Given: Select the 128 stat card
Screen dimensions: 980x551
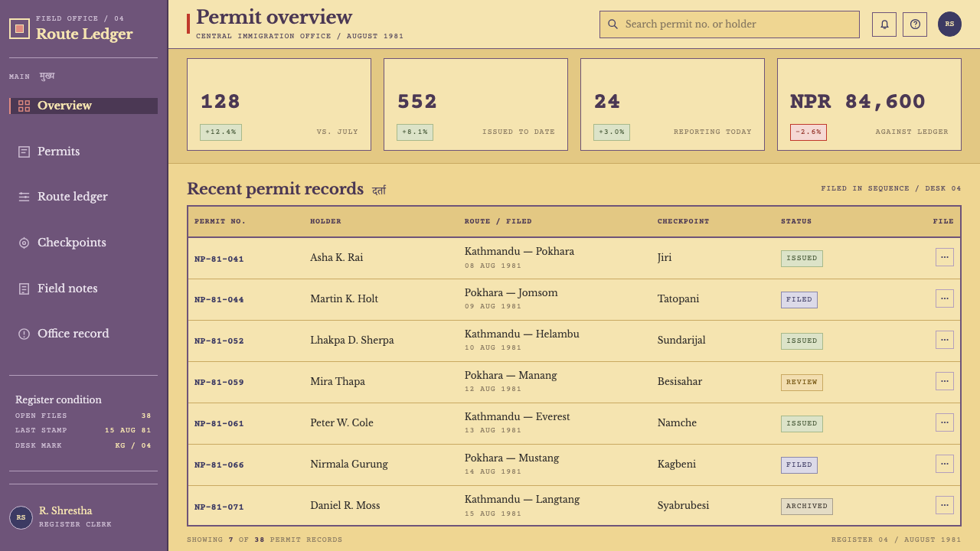Looking at the screenshot, I should 279,105.
